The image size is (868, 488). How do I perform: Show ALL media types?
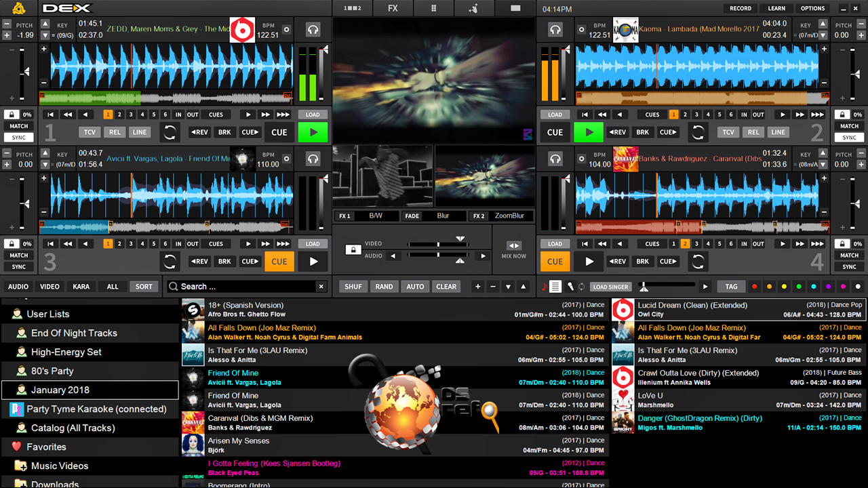(x=113, y=287)
